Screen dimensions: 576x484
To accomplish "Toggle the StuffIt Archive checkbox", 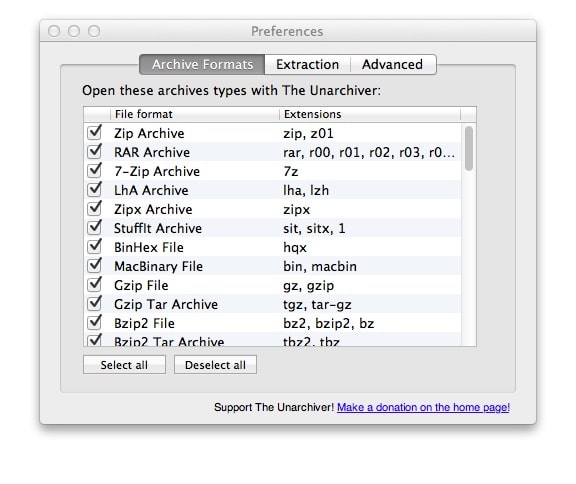I will pyautogui.click(x=94, y=228).
